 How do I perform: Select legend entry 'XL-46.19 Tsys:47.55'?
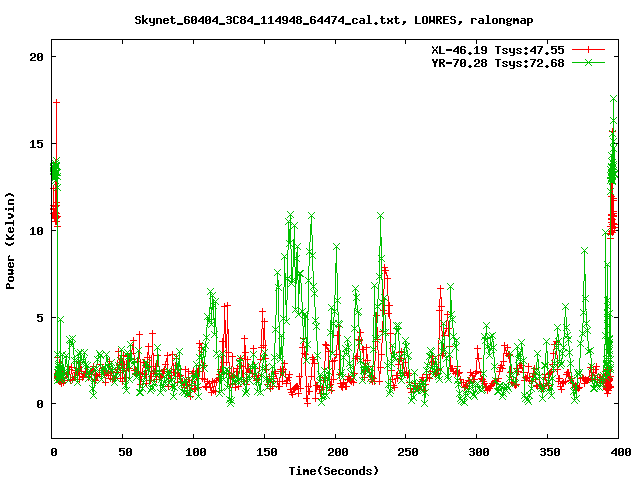(x=498, y=50)
